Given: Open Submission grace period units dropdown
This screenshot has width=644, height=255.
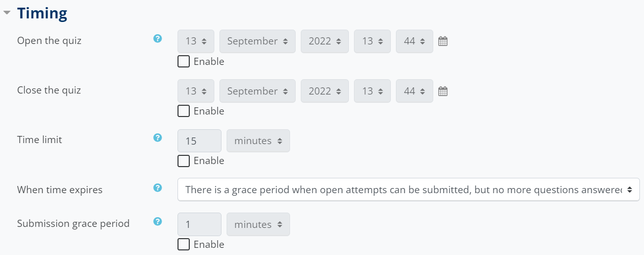Looking at the screenshot, I should pyautogui.click(x=258, y=224).
